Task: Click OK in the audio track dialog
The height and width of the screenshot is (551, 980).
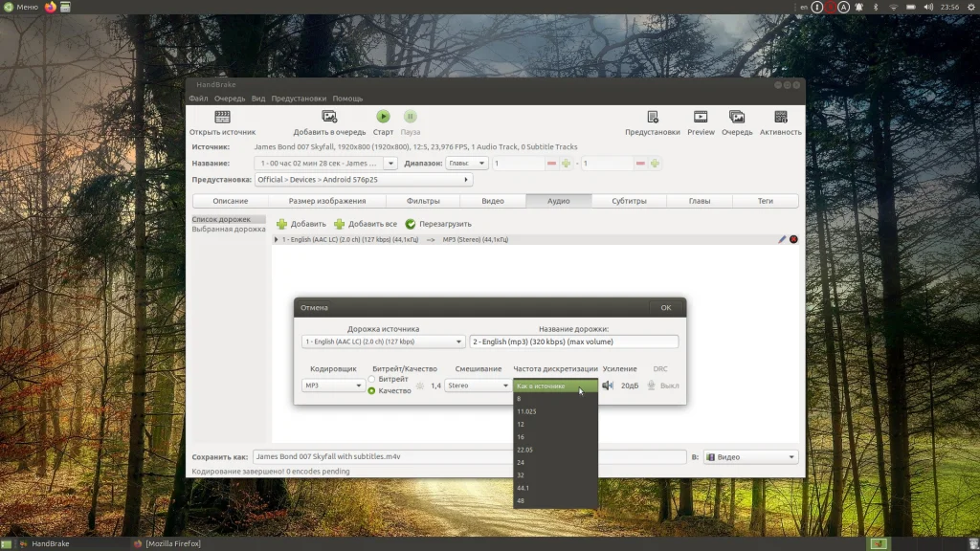Action: point(665,308)
